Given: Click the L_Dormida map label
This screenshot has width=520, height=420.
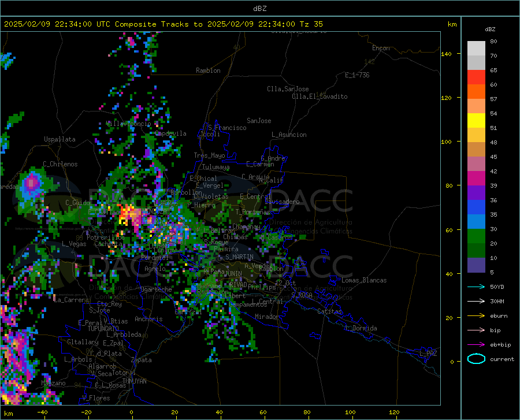Looking at the screenshot, I should click(361, 328).
